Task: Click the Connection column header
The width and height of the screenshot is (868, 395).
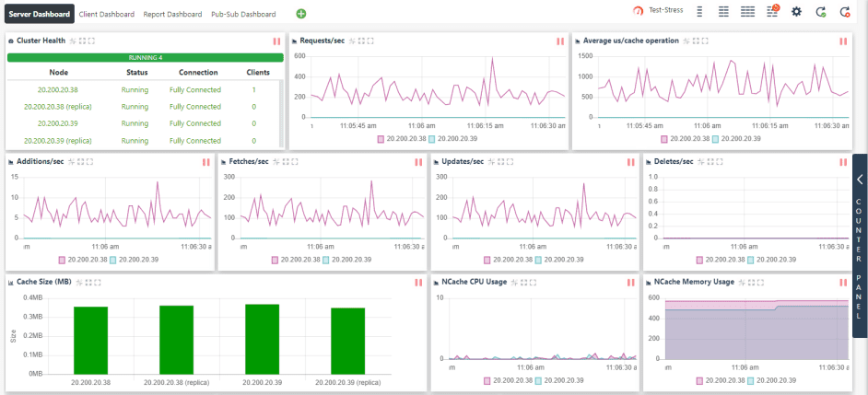Action: click(198, 73)
